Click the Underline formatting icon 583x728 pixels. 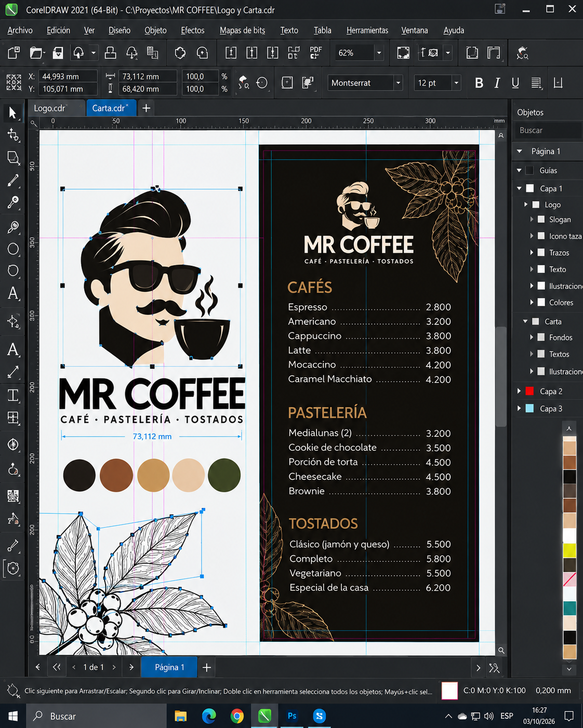[515, 83]
